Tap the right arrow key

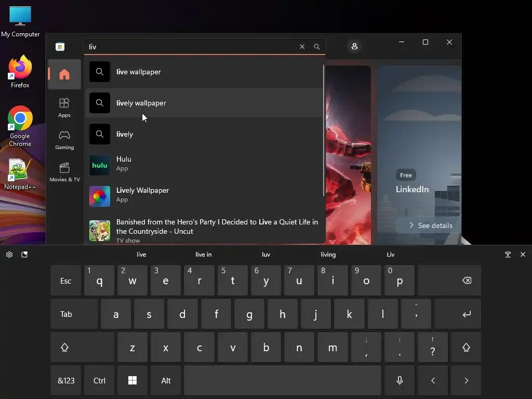466,380
